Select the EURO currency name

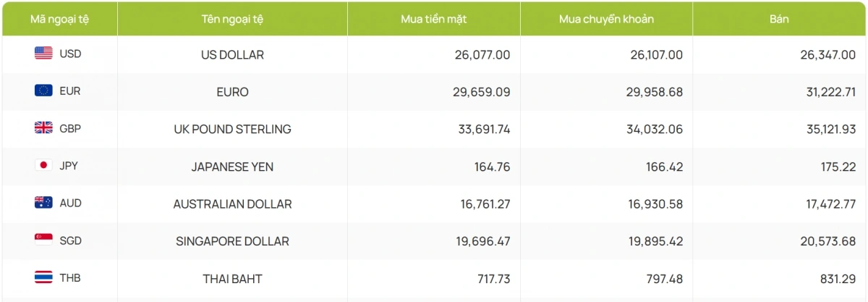pos(232,92)
